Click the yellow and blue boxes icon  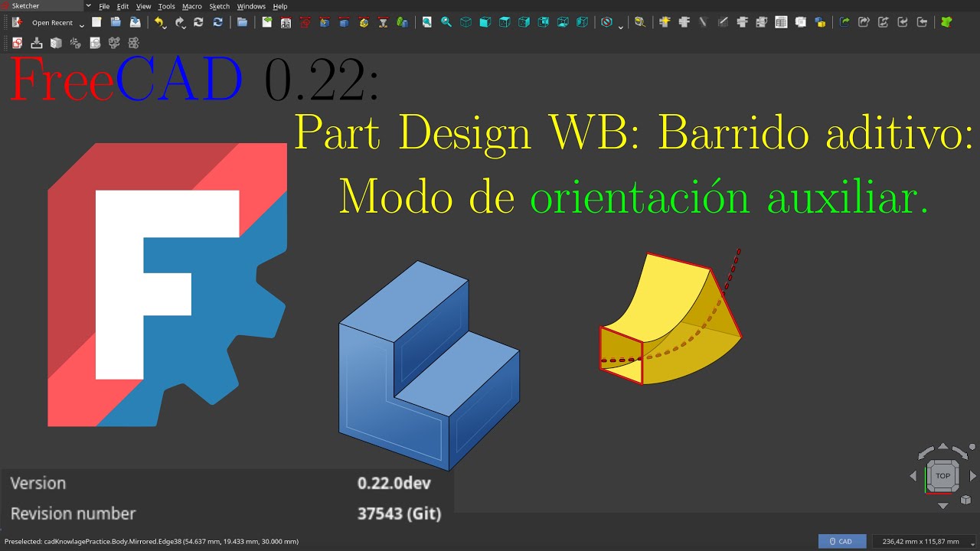pos(820,22)
